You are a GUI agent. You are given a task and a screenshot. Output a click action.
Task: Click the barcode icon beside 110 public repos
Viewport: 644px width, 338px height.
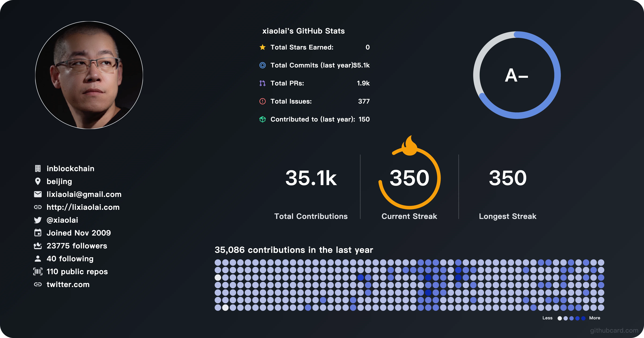[38, 271]
